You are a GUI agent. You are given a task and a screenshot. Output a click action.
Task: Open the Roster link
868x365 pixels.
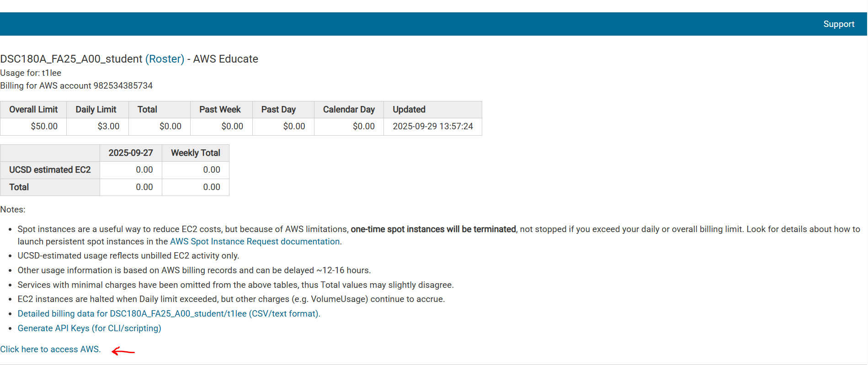coord(165,59)
